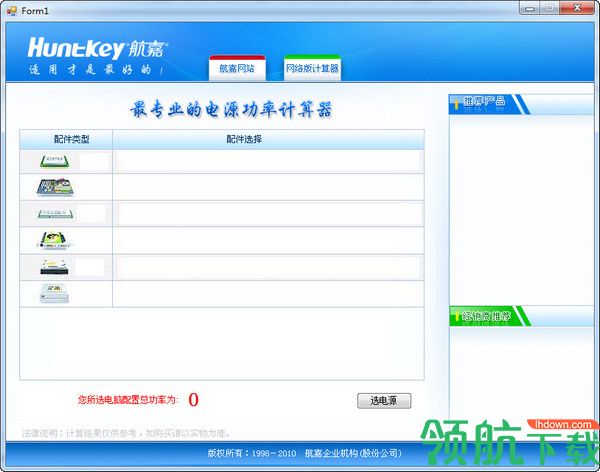Click the total power value 0
600x472 pixels.
(x=193, y=400)
